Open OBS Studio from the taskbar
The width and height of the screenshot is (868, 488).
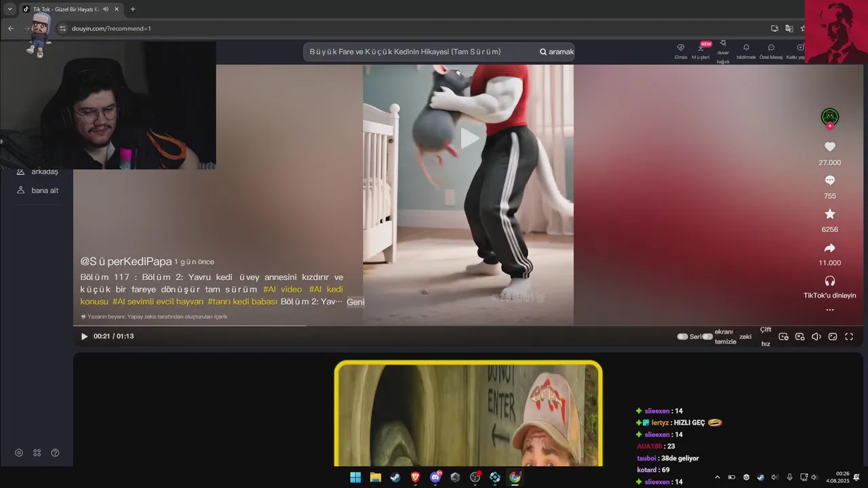pos(475,477)
